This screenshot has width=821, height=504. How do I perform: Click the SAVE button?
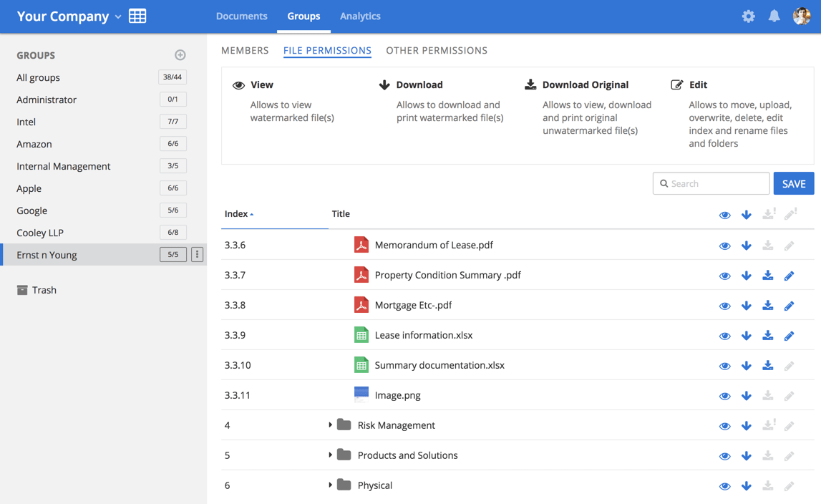(793, 184)
